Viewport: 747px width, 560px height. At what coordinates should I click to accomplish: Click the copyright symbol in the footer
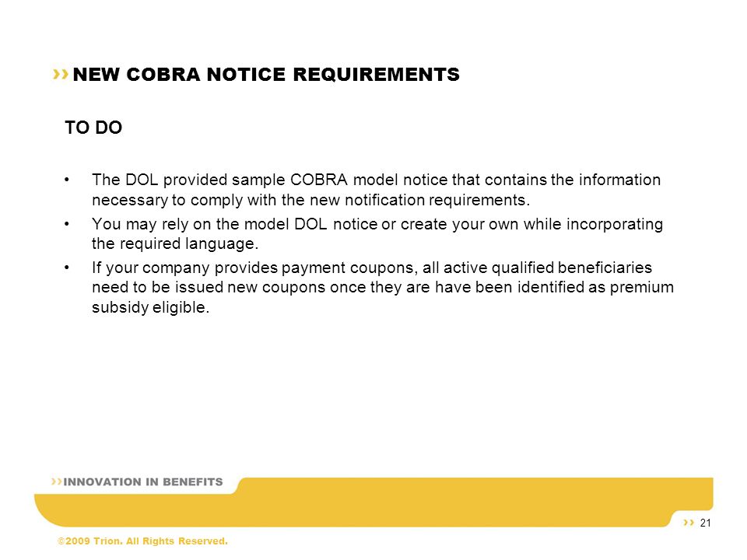61,541
